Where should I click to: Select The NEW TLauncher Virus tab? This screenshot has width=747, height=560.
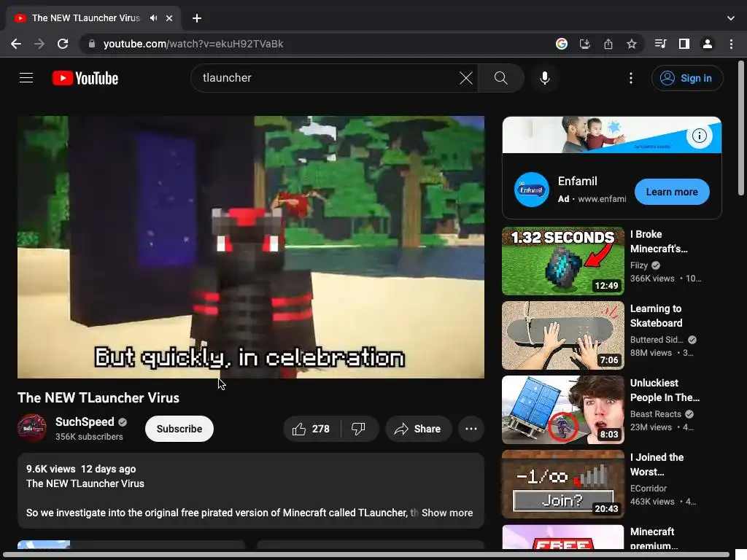pos(86,18)
